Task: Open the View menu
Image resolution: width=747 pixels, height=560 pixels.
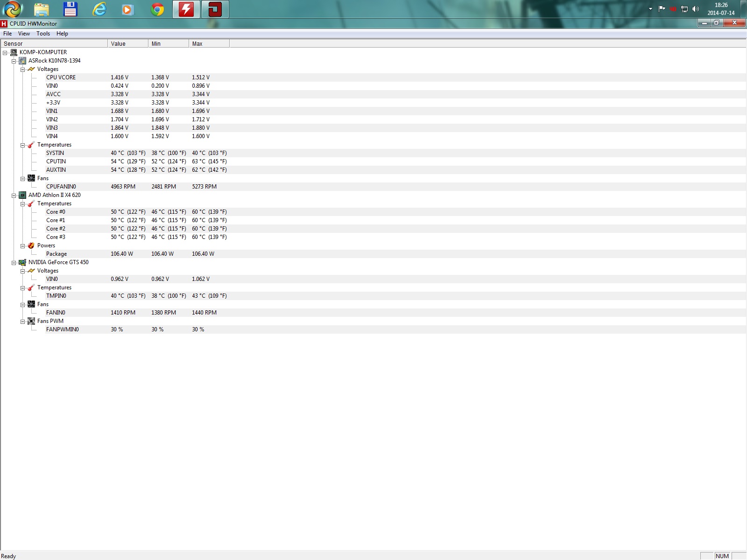Action: (x=24, y=34)
